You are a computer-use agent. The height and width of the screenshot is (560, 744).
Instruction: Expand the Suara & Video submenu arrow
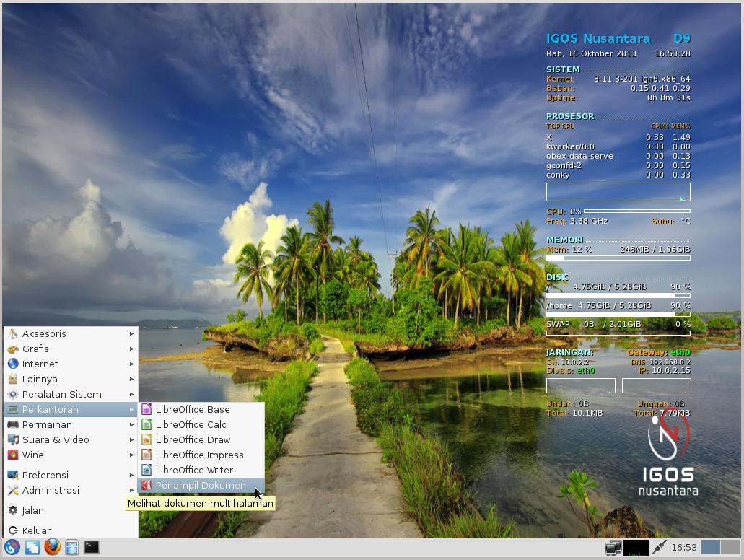132,439
